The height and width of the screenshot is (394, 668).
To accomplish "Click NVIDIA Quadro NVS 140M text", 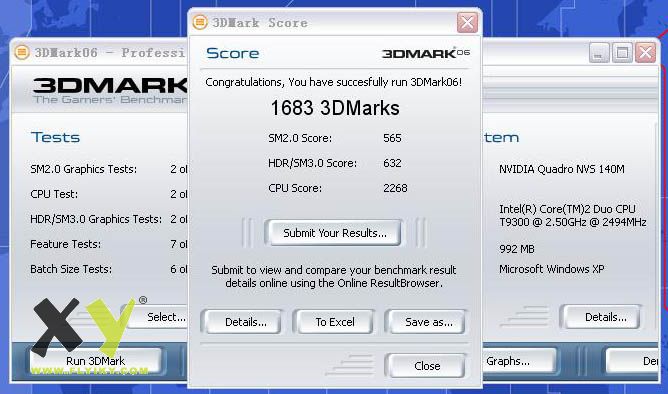I will [561, 169].
